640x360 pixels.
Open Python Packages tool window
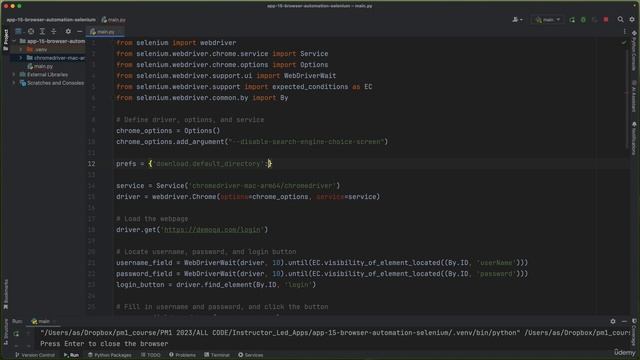(x=109, y=355)
